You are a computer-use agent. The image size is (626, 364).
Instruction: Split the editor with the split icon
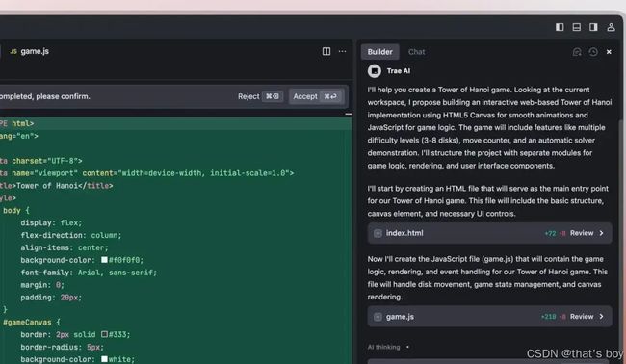(x=326, y=51)
